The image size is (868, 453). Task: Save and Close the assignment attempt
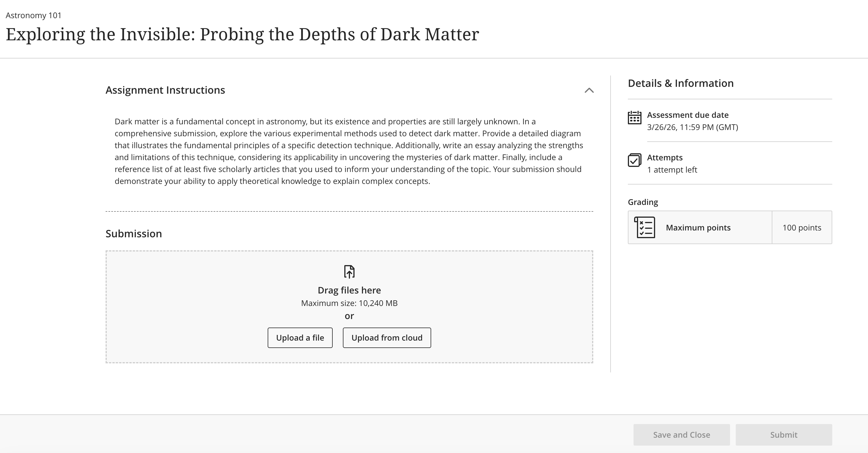(x=681, y=435)
